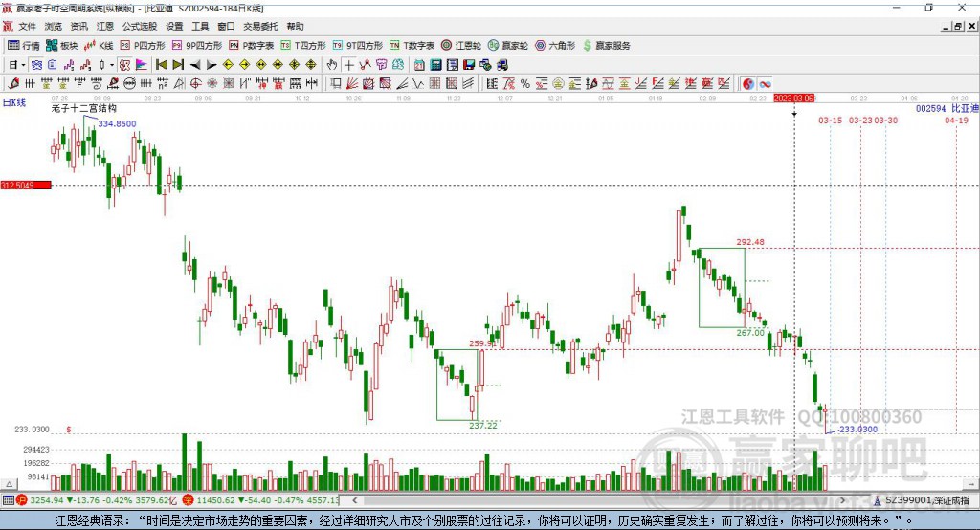Image resolution: width=980 pixels, height=530 pixels.
Task: Click the colorful flag icon in toolbar
Action: pos(142,65)
